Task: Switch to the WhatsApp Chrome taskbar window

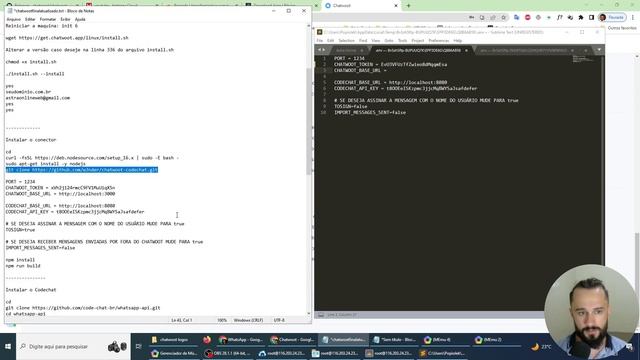Action: click(241, 340)
